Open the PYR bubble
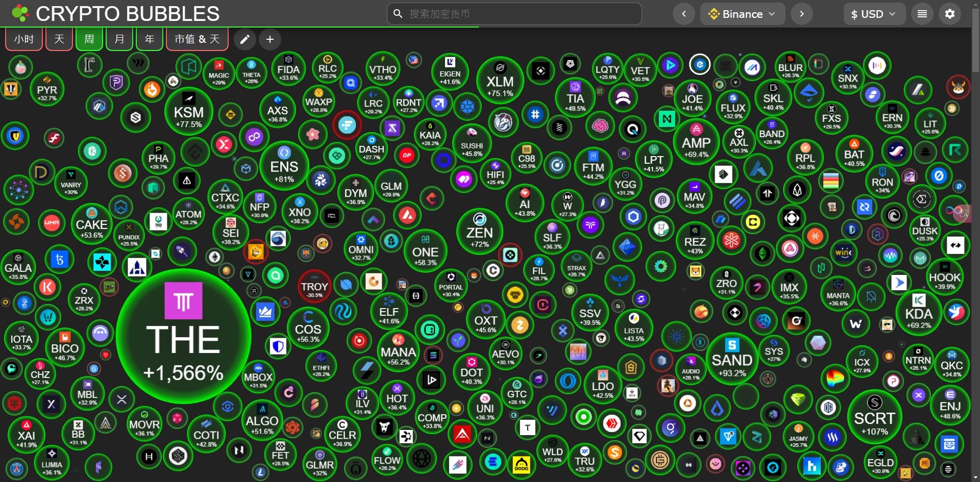The image size is (980, 482). 47,90
